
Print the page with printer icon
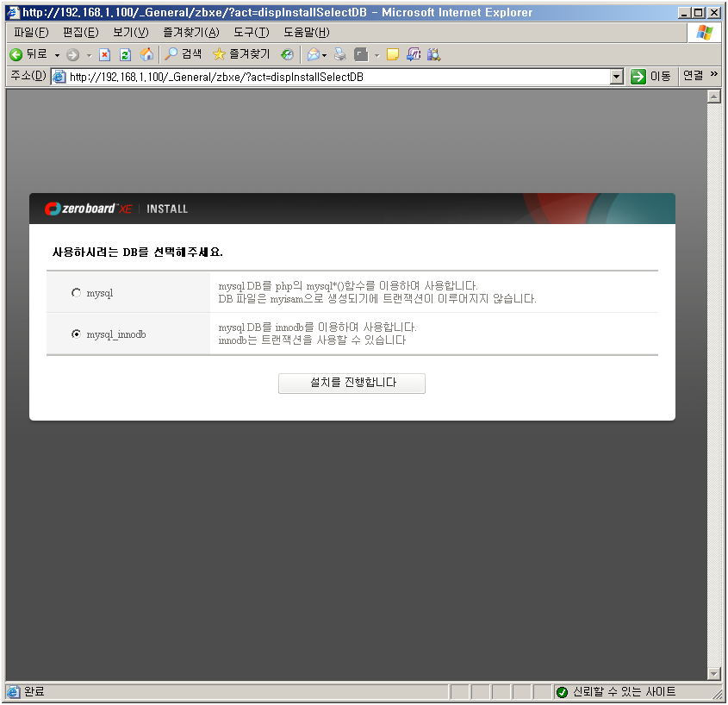340,55
